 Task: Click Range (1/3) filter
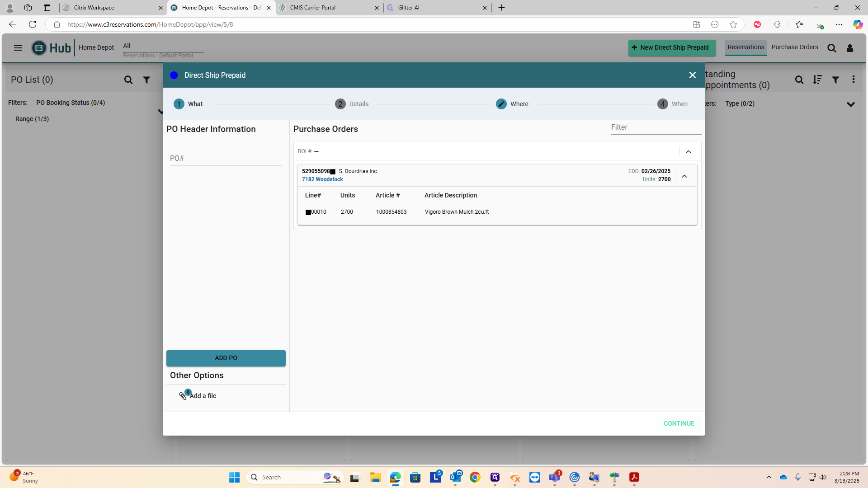[x=32, y=119]
